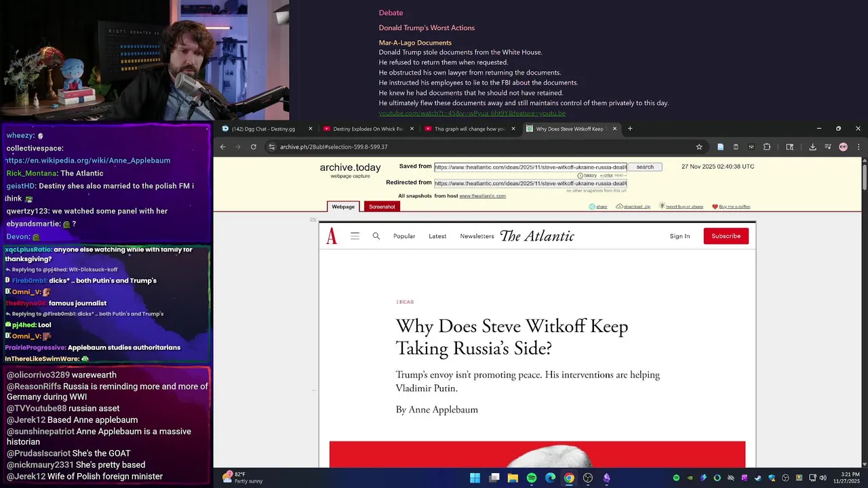
Task: Click the volume icon in system tray
Action: pyautogui.click(x=823, y=478)
